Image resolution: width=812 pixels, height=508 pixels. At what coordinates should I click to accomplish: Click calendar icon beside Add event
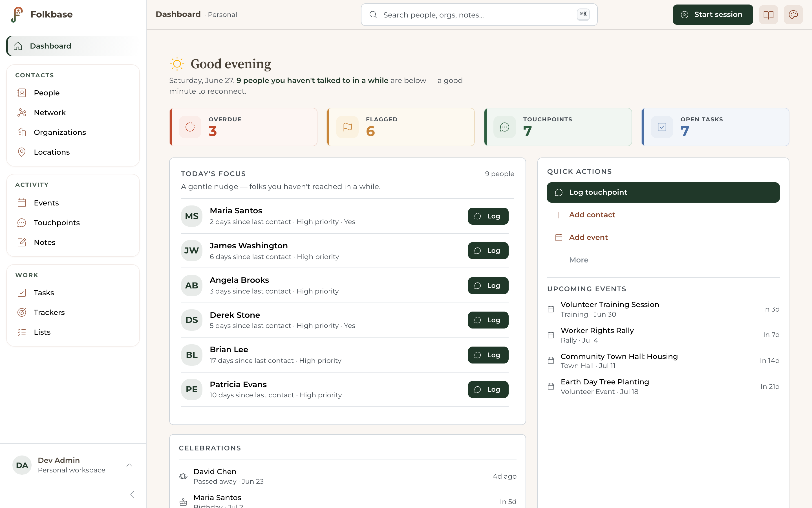pos(559,238)
